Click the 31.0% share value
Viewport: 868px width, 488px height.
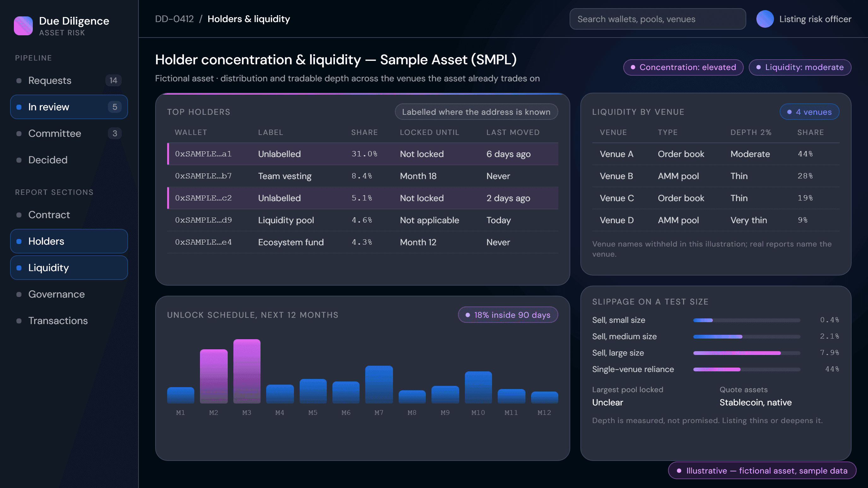click(x=364, y=154)
